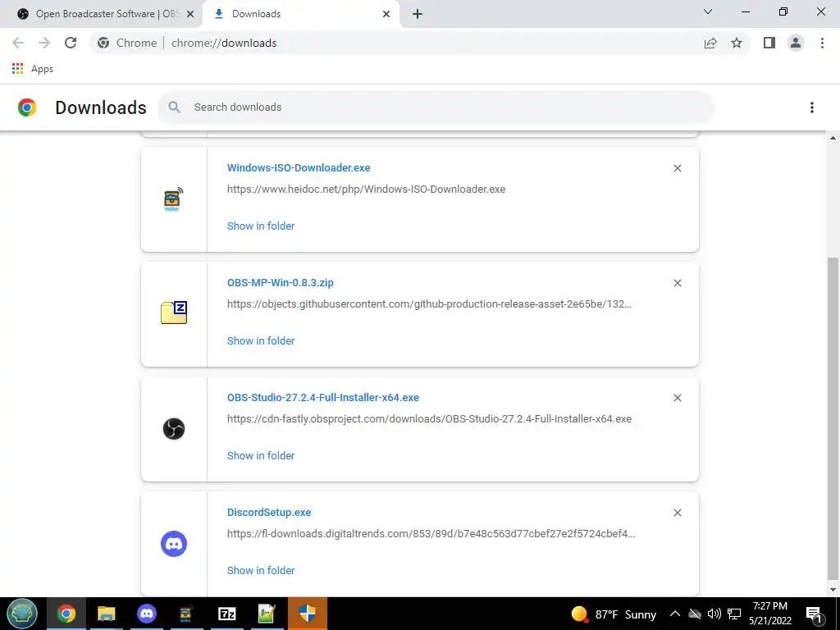
Task: Open Chrome's three-dot main menu
Action: click(822, 43)
